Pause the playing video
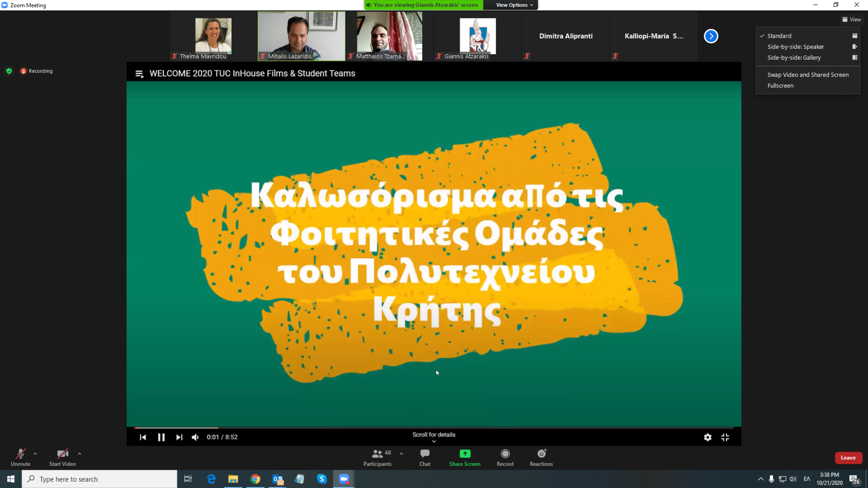 tap(161, 437)
